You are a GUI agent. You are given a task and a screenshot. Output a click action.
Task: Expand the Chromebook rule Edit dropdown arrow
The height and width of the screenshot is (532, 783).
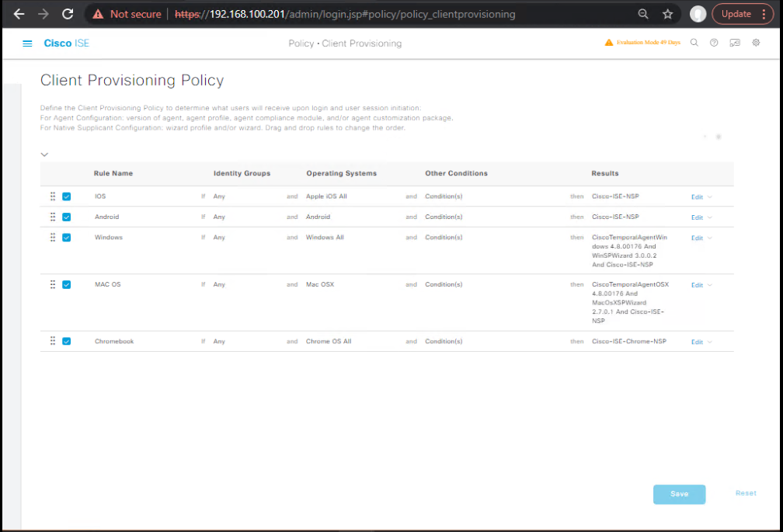pos(710,342)
